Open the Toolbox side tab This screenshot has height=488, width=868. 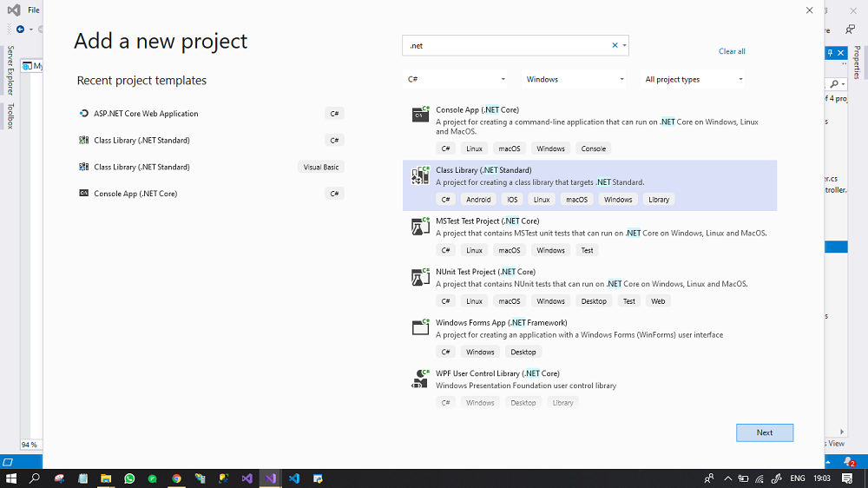coord(10,115)
